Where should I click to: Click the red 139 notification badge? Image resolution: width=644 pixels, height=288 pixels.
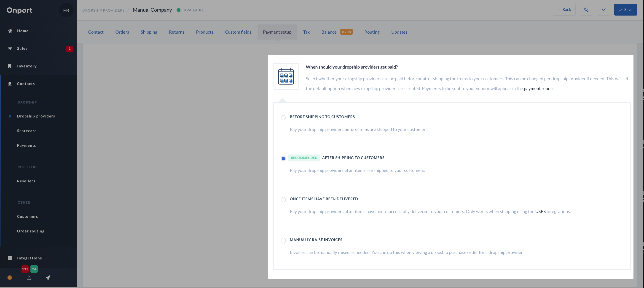tap(25, 269)
